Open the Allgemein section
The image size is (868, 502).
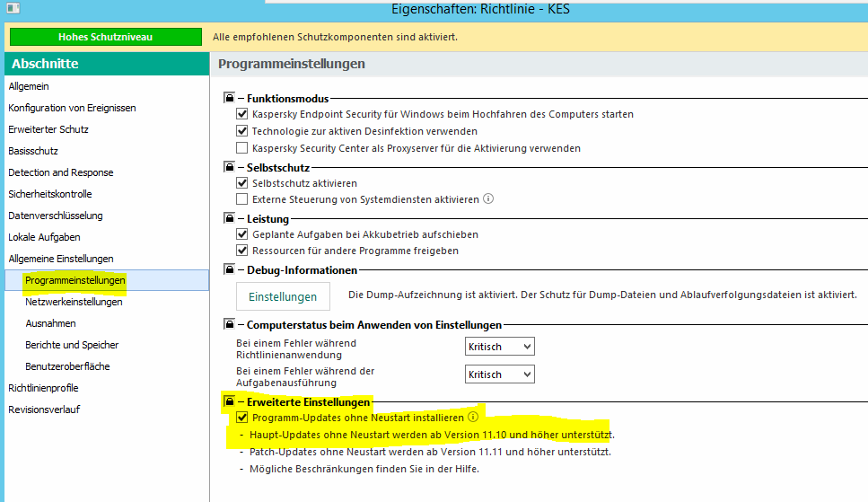[x=29, y=86]
